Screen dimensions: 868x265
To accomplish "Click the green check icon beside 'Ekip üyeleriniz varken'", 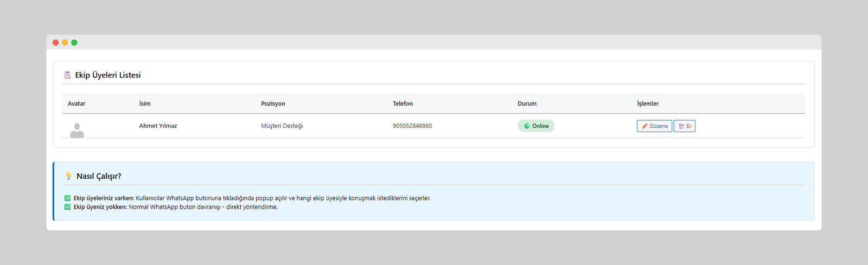I will pyautogui.click(x=67, y=198).
